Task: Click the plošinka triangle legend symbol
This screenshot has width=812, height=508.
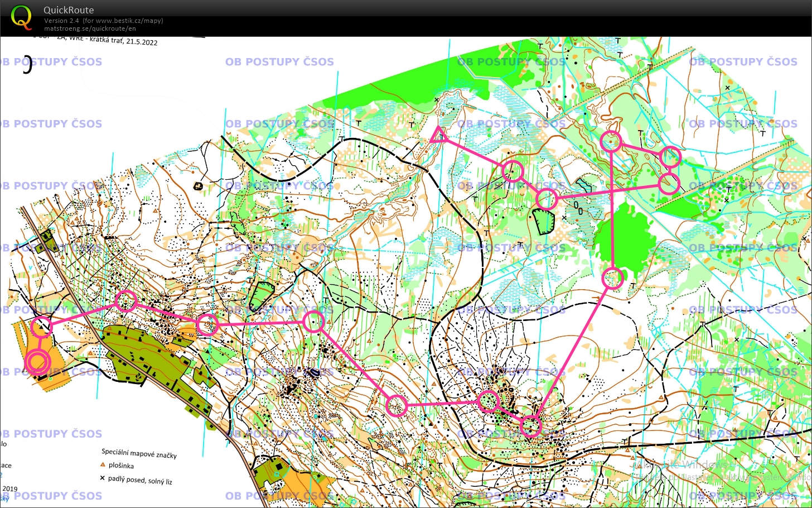Action: point(103,464)
